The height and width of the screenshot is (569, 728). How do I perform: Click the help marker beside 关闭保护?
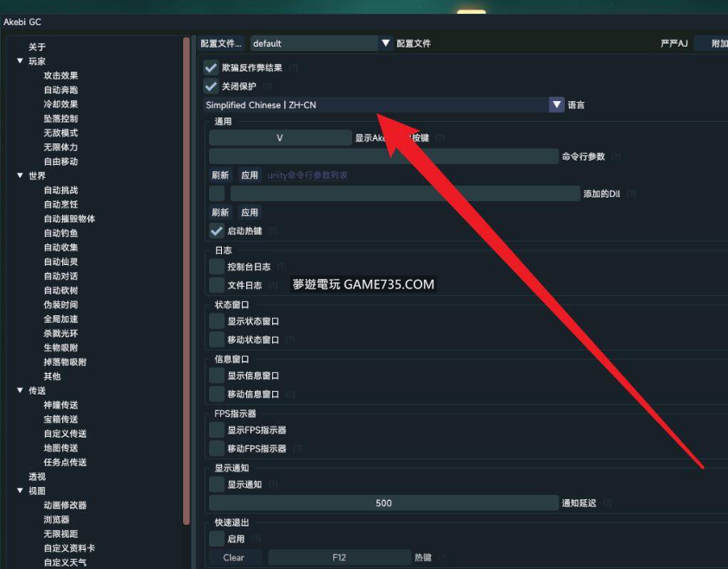coord(268,86)
